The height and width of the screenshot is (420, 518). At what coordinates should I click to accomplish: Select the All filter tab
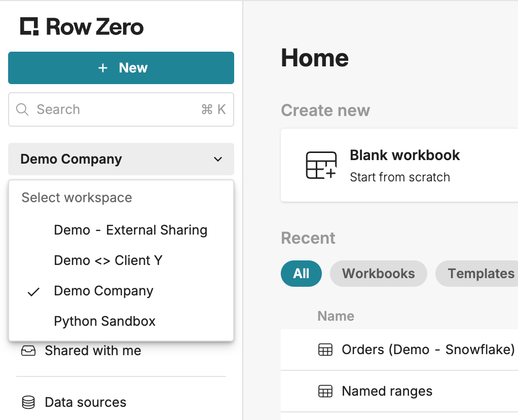point(301,274)
